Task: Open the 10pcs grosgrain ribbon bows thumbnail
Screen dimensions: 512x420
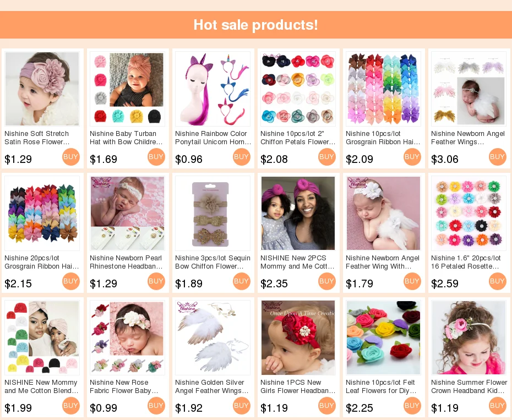Action: [383, 89]
